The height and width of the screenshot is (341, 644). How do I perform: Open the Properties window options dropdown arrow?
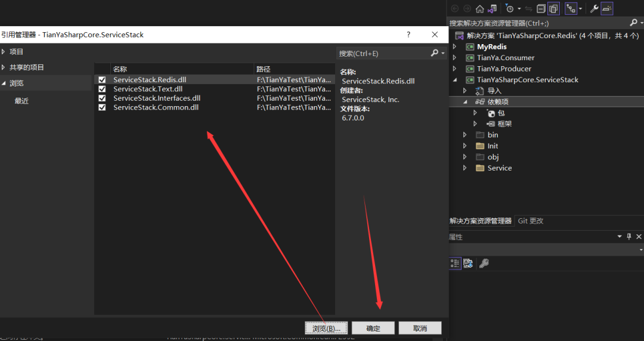coord(620,237)
